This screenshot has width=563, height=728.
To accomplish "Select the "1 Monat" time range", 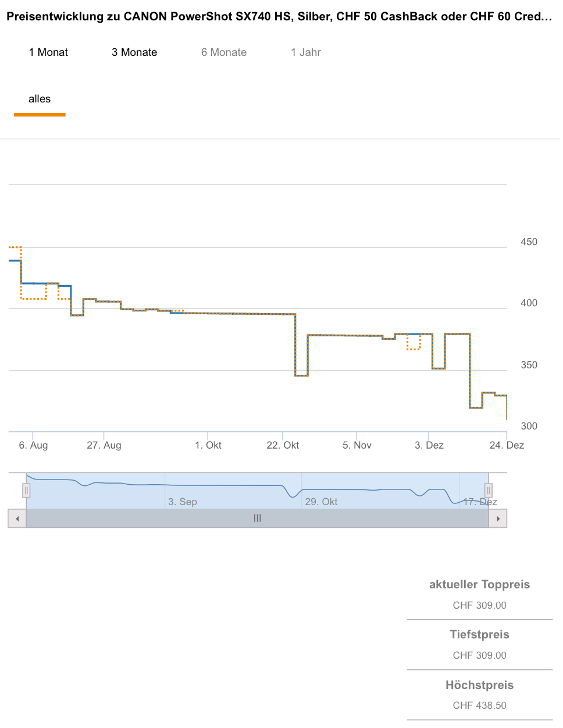I will (48, 52).
